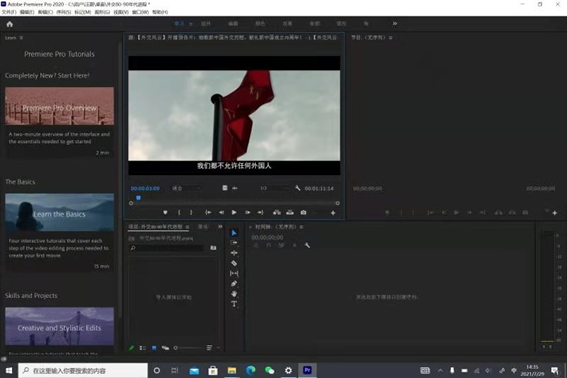The image size is (567, 378).
Task: Open the Clip (剪辑) menu
Action: tap(46, 12)
